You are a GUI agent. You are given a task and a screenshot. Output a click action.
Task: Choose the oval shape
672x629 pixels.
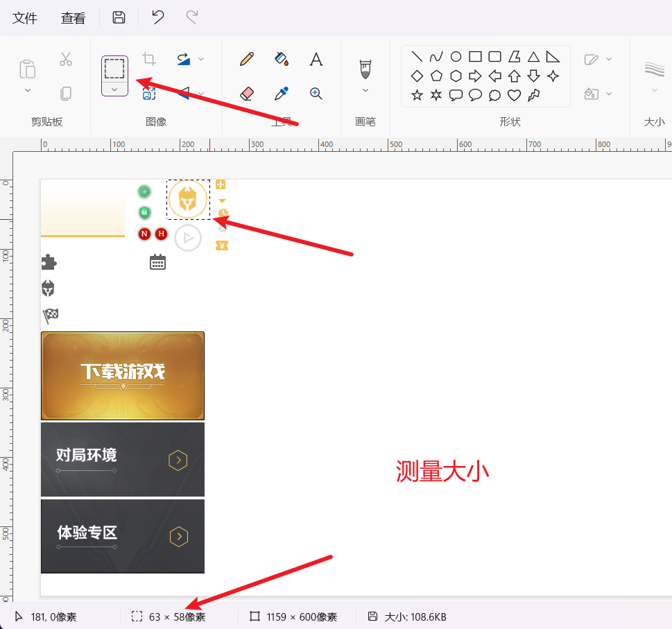[456, 57]
